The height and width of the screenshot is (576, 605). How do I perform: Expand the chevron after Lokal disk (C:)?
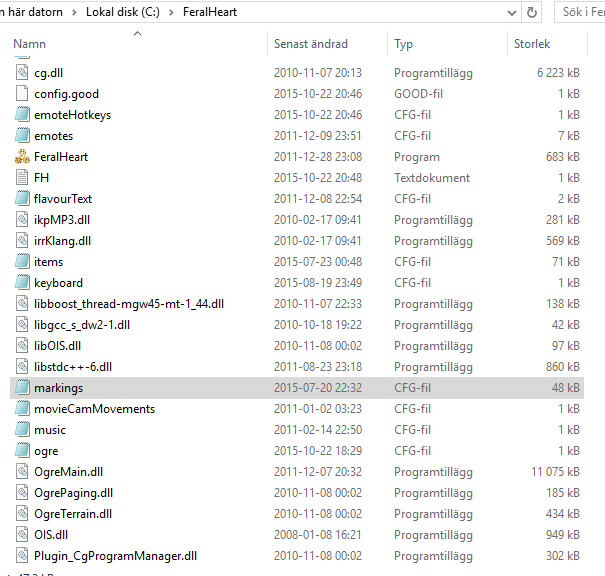pos(171,12)
